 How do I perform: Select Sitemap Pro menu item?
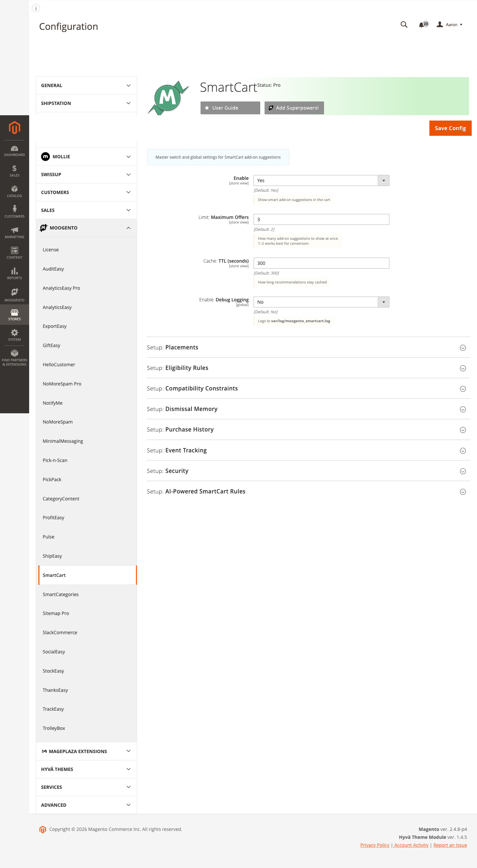point(88,613)
